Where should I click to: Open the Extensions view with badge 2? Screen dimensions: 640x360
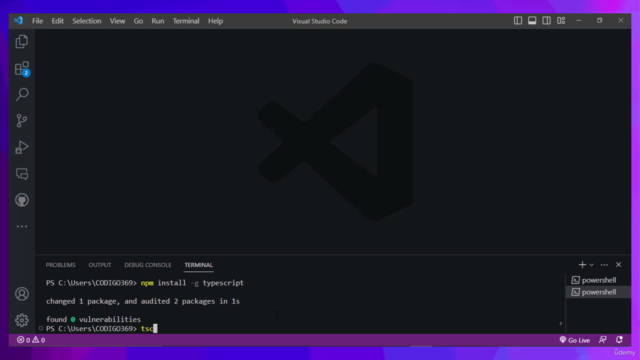point(22,68)
